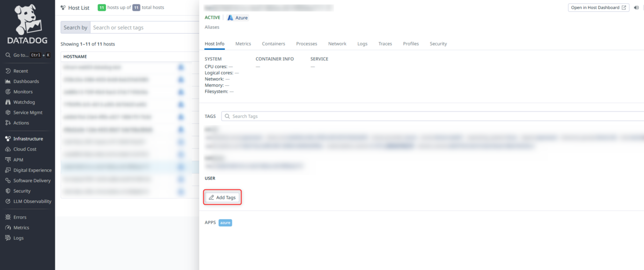
Task: Click the Errors icon
Action: (x=8, y=217)
